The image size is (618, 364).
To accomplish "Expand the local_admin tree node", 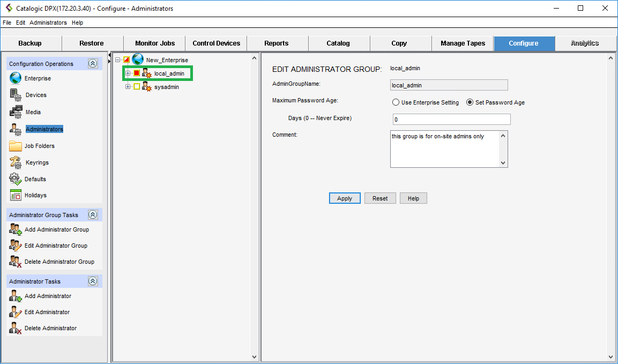I will click(128, 73).
